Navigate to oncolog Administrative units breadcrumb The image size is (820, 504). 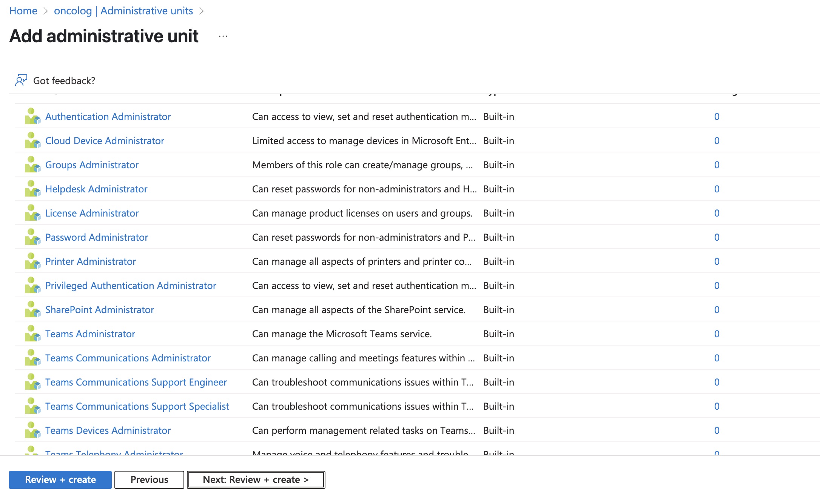point(123,11)
